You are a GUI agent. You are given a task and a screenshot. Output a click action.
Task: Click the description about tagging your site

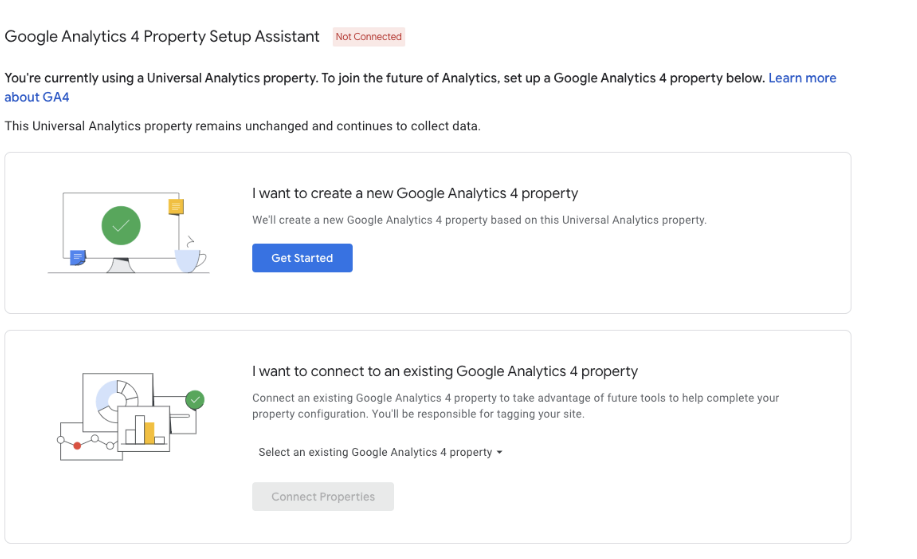[516, 406]
